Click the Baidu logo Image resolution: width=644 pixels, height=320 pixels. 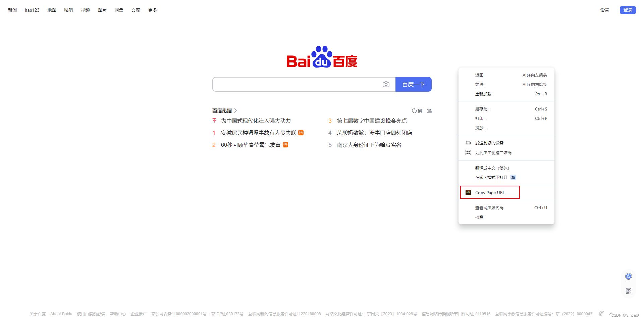tap(322, 57)
